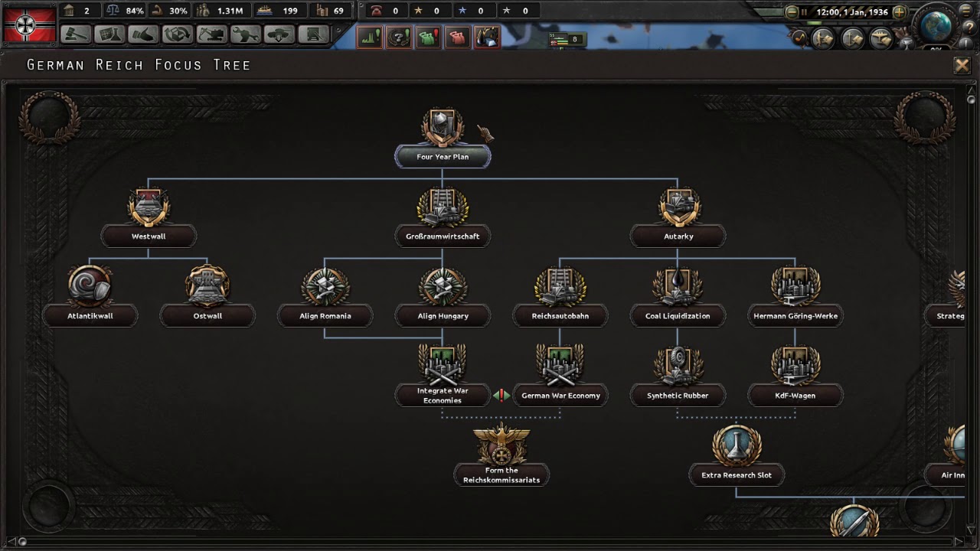Click the question-mark wreath alert icon
Image resolution: width=980 pixels, height=551 pixels.
tap(399, 37)
